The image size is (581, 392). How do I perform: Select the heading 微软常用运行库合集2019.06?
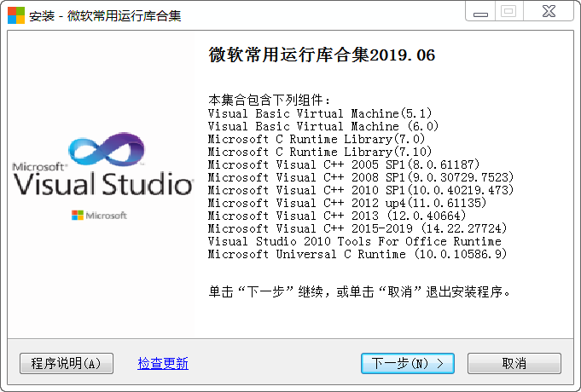click(322, 55)
